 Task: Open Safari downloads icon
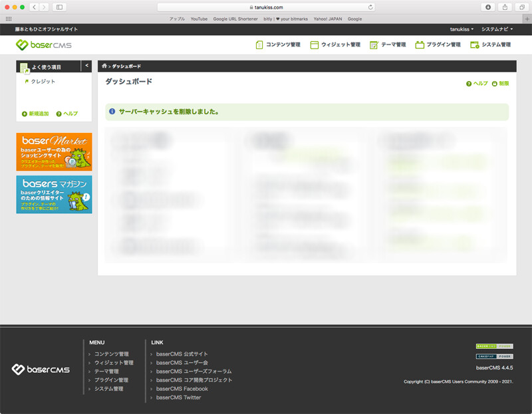tap(488, 7)
